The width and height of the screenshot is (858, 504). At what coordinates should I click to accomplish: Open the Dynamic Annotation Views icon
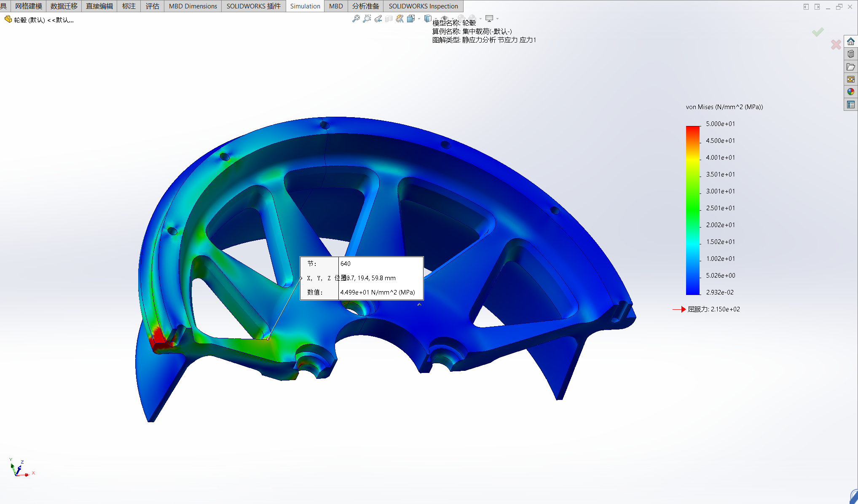tap(400, 19)
